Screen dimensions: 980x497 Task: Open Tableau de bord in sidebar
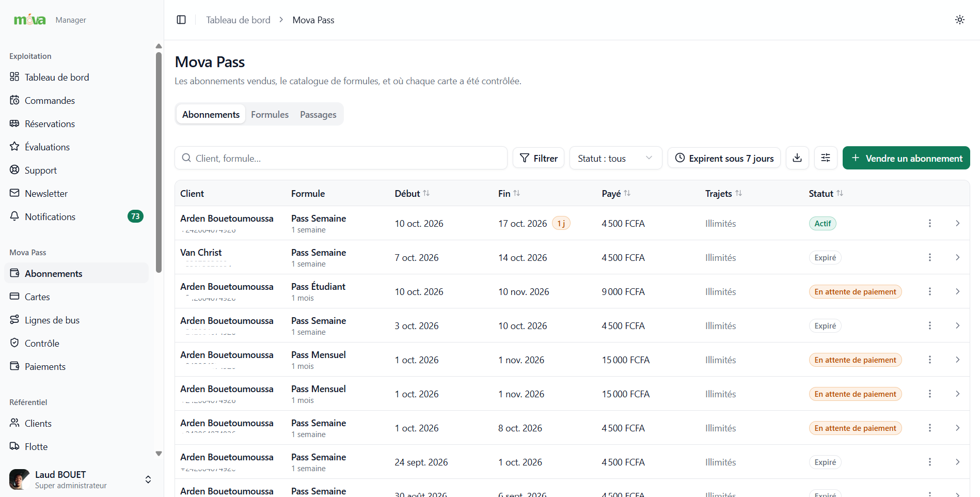[x=76, y=77]
